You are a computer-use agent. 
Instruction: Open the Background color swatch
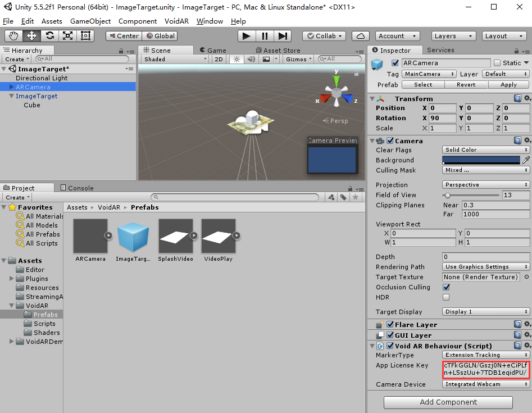(x=481, y=160)
